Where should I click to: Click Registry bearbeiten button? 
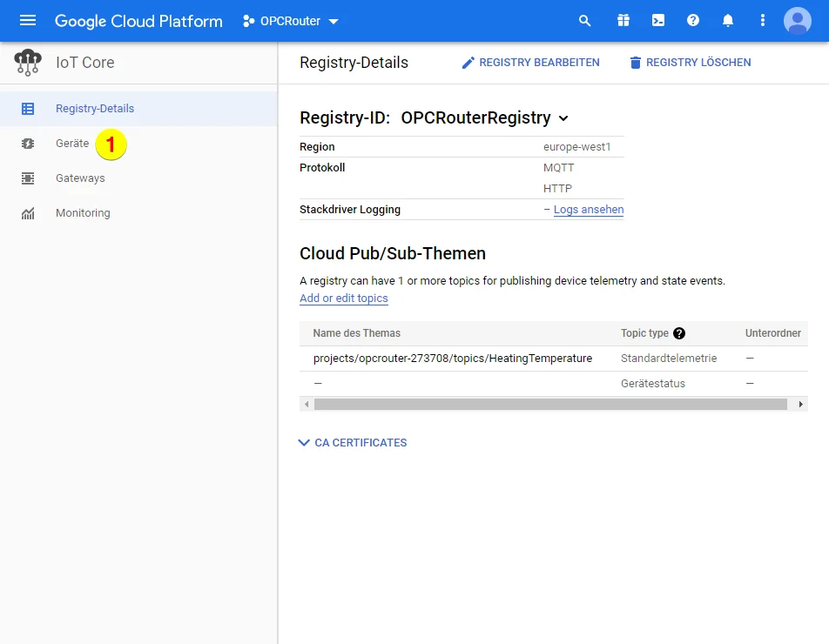click(530, 63)
